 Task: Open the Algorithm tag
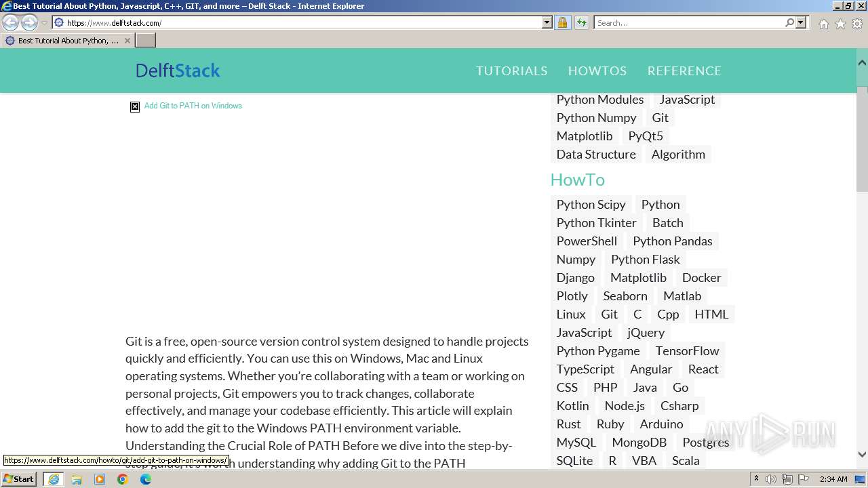(678, 154)
